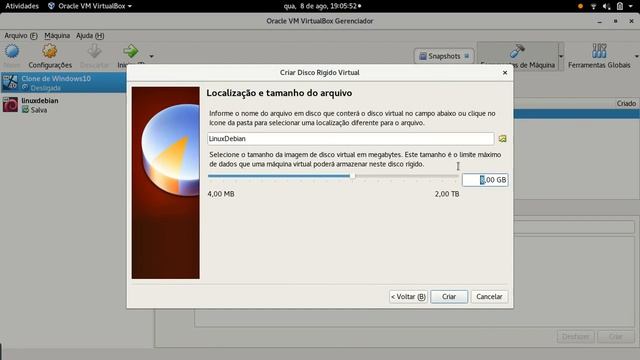Open Ferramentas Globais icon

coord(599,51)
